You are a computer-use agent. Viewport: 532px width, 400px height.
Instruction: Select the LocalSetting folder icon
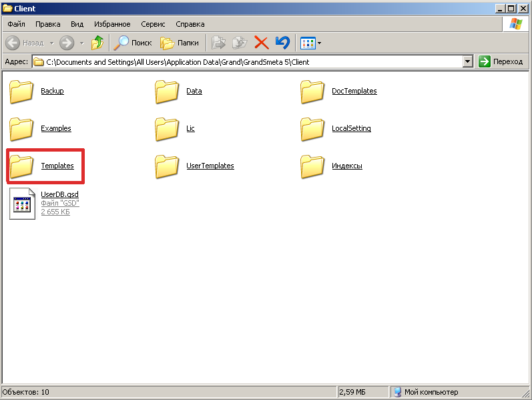coord(312,129)
